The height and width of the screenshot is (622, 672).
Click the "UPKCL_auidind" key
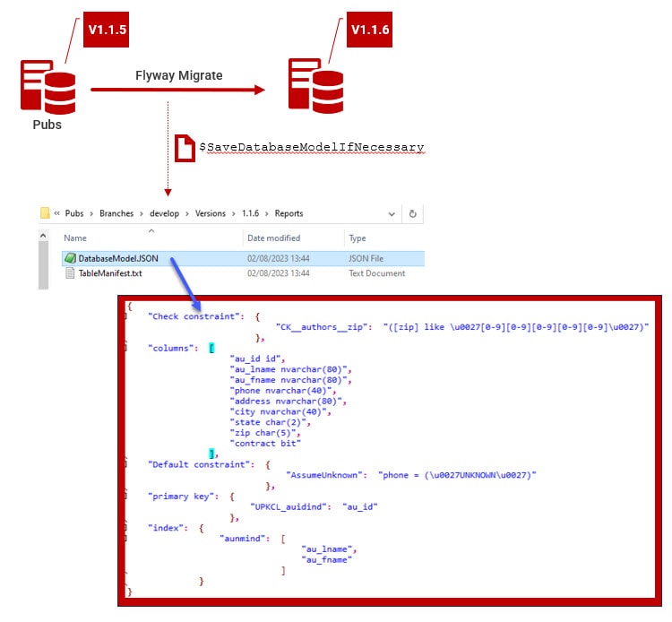coord(289,506)
